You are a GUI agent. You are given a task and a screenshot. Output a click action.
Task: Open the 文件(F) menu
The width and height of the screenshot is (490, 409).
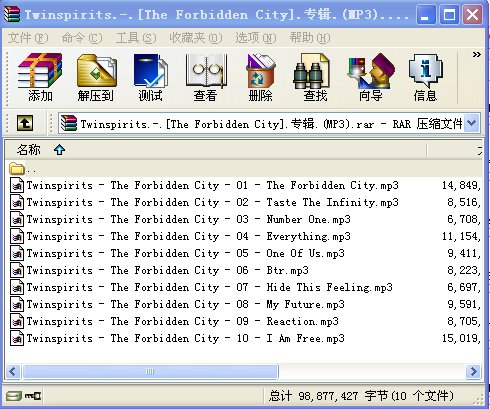(28, 38)
